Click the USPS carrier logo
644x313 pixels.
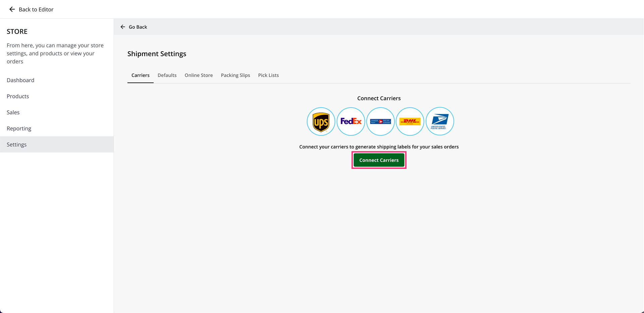[x=440, y=121]
